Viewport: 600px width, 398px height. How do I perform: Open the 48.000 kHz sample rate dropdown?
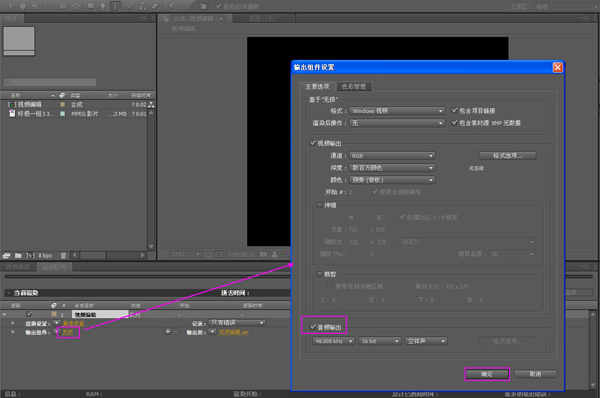334,341
